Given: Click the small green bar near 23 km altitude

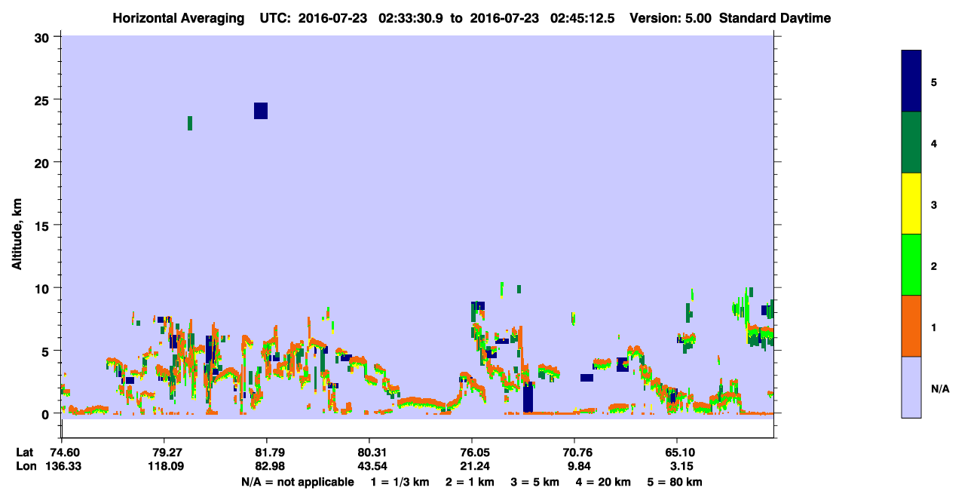Looking at the screenshot, I should pyautogui.click(x=190, y=123).
